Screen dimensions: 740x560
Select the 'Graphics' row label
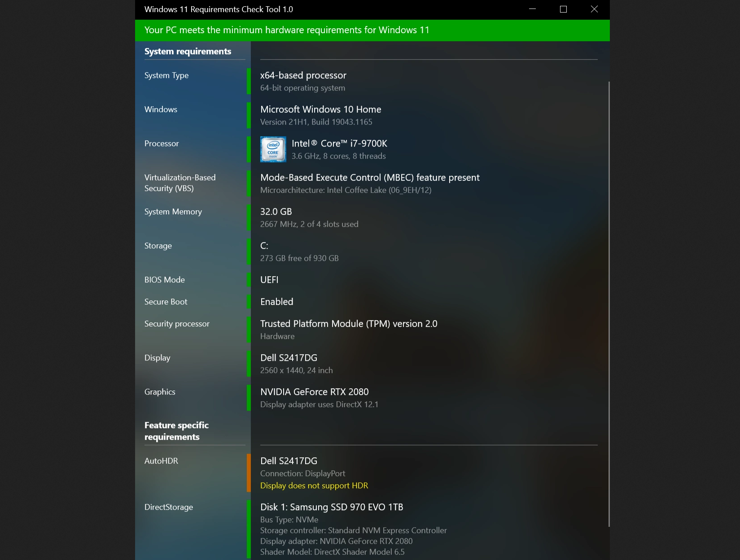coord(160,392)
